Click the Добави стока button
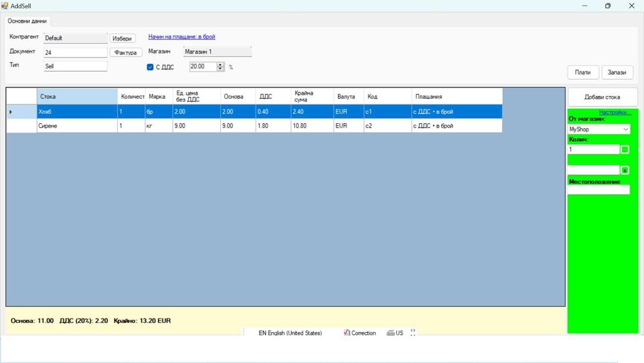This screenshot has width=644, height=363. point(602,97)
